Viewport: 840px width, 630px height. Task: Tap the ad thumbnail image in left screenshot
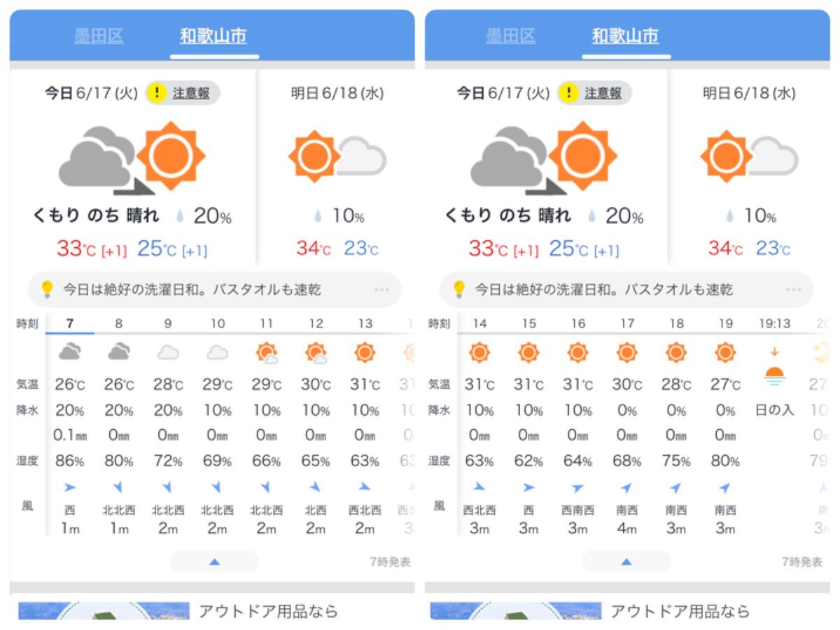coord(104,610)
